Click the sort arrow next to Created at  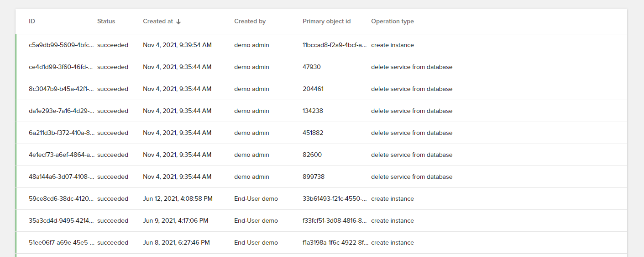tap(178, 21)
